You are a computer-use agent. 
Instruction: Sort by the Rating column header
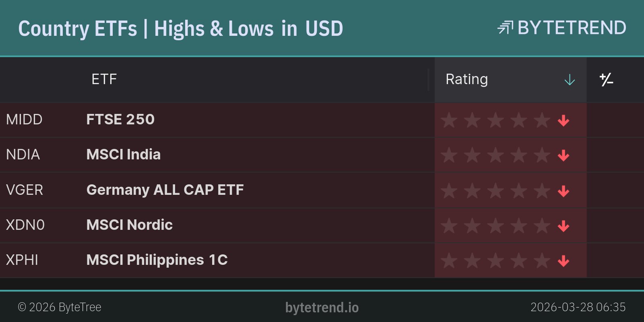466,79
